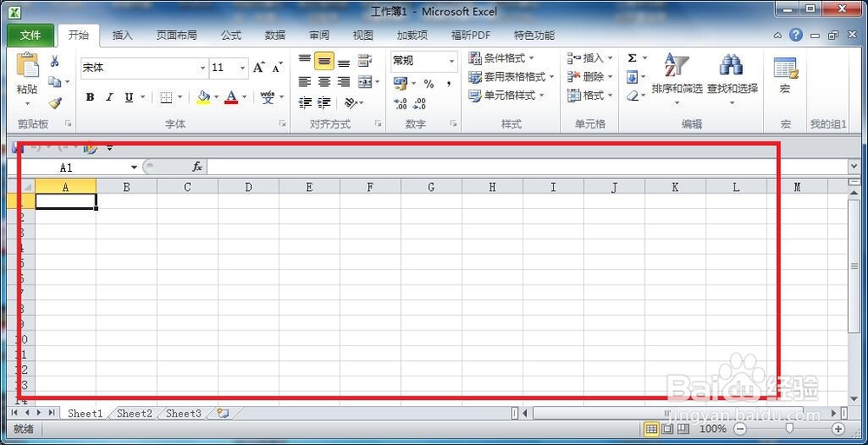Apply red font color A
868x445 pixels.
pyautogui.click(x=232, y=97)
